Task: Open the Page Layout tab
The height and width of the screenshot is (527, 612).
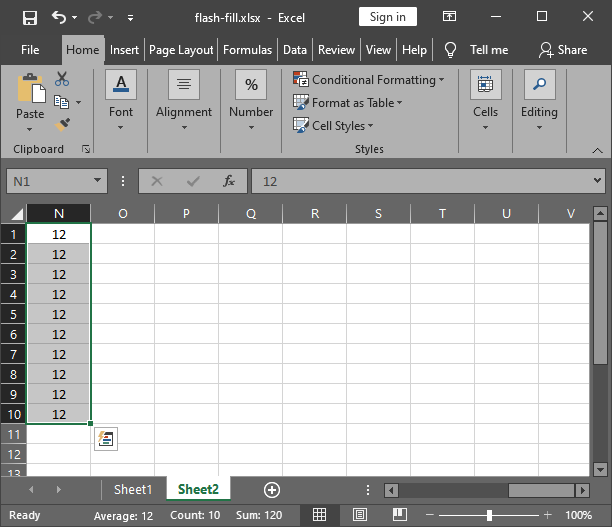Action: [x=181, y=50]
